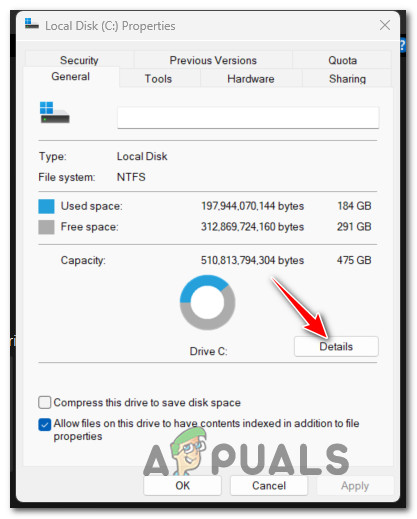This screenshot has height=519, width=417.
Task: Close the Local Disk Properties dialog
Action: pyautogui.click(x=385, y=25)
